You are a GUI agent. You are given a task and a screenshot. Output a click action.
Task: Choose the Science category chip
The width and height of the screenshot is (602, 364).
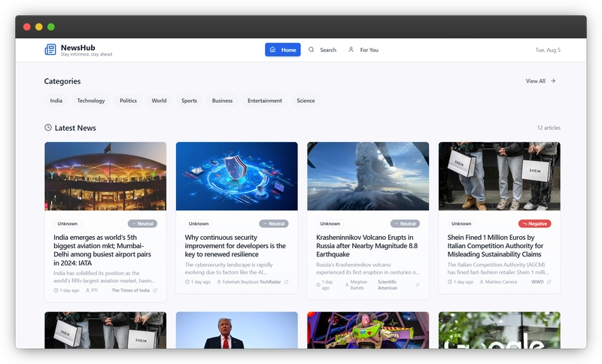306,100
